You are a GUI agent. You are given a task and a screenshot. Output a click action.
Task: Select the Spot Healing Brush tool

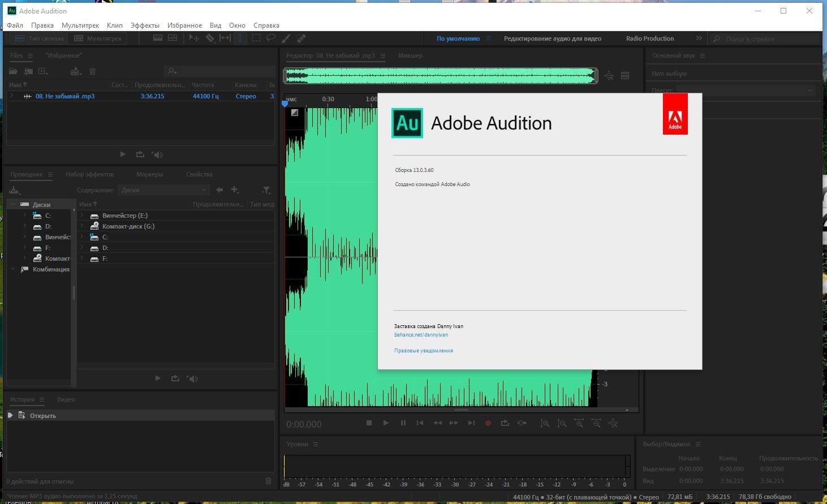coord(301,38)
